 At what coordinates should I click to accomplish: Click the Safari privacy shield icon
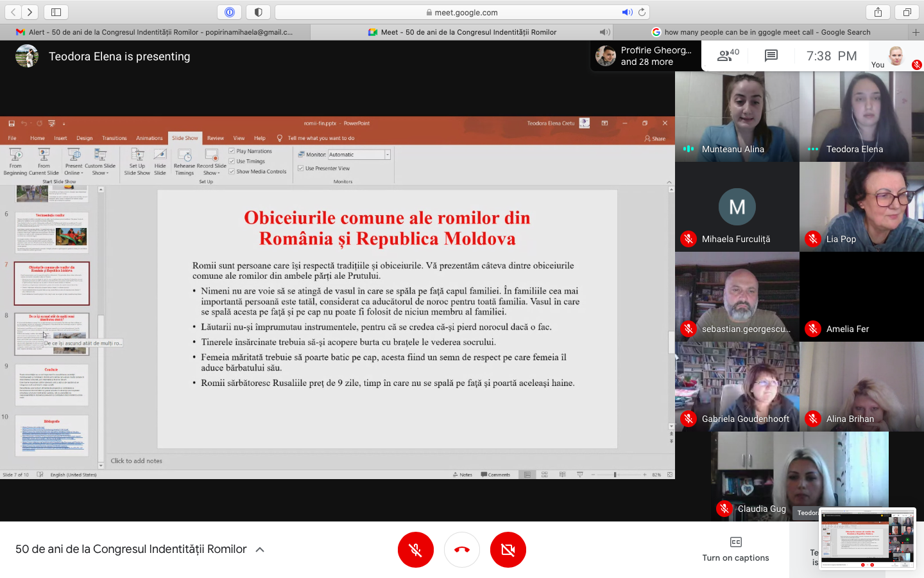point(258,12)
